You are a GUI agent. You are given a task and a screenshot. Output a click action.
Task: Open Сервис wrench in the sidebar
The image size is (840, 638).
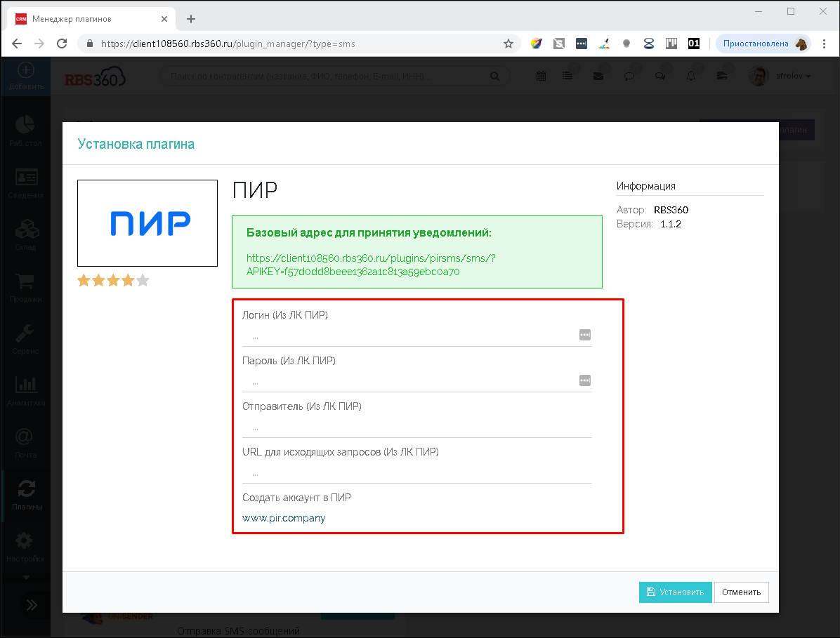(x=25, y=339)
